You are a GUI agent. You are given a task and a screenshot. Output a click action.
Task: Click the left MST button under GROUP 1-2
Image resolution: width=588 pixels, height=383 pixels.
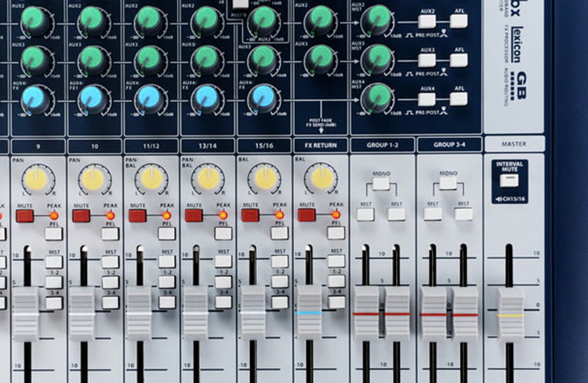[365, 214]
